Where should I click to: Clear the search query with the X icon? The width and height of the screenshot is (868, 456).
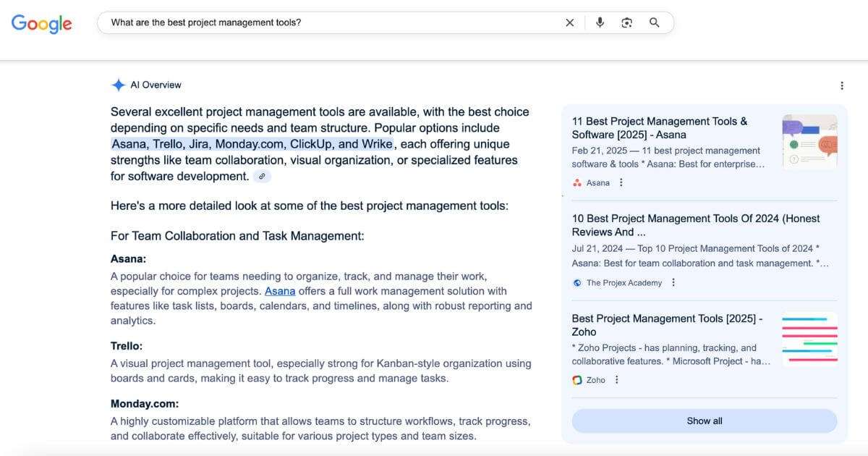(570, 22)
